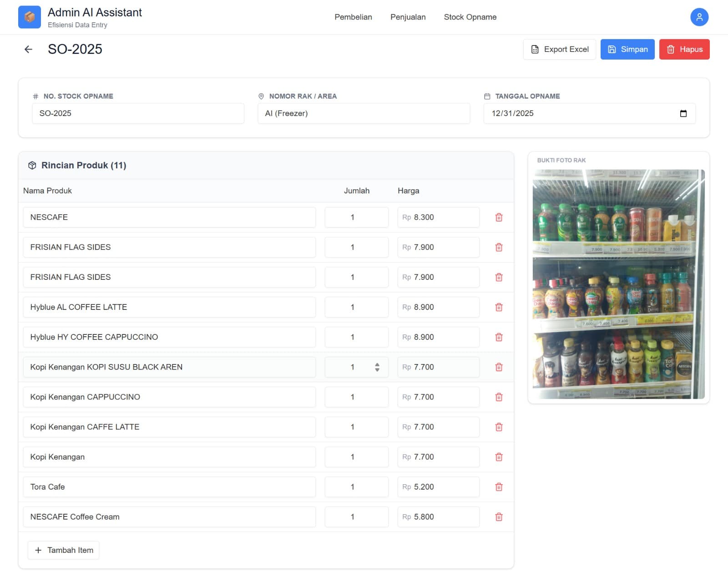Click the back arrow beside SO-2025
This screenshot has width=728, height=587.
[28, 49]
